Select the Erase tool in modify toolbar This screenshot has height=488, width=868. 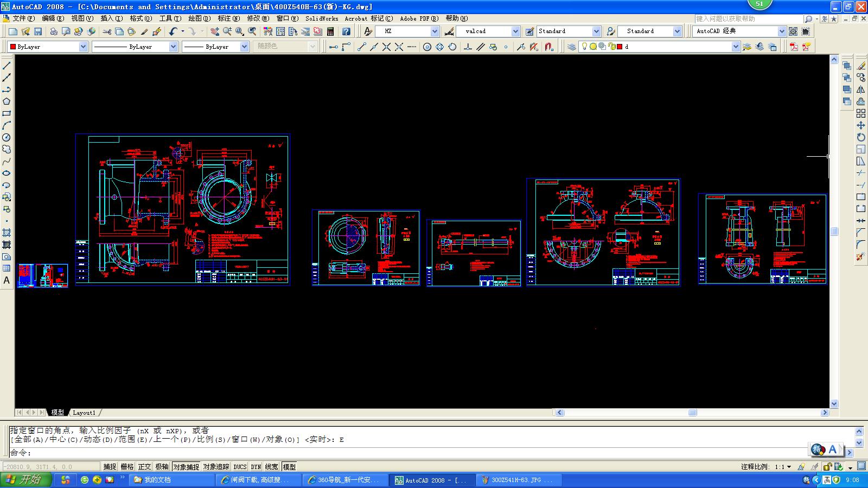coord(861,66)
